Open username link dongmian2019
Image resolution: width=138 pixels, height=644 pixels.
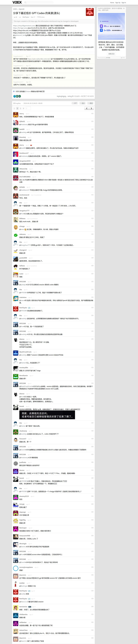(x=25, y=161)
